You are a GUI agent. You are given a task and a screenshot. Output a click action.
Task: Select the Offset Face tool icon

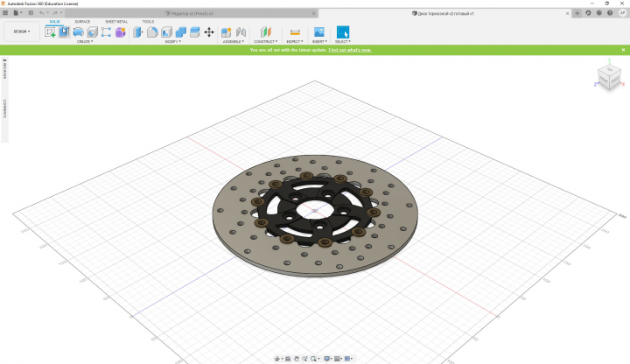tap(195, 32)
